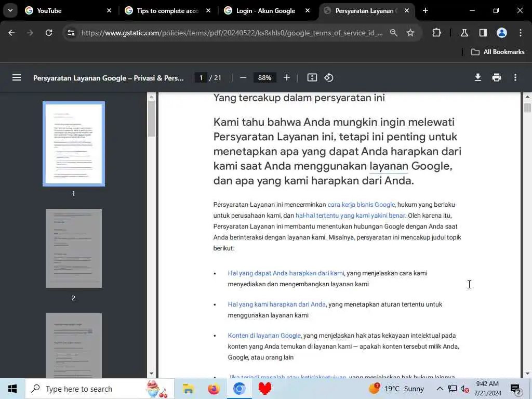
Task: Toggle the PDF sidebar hamburger menu
Action: [x=17, y=78]
